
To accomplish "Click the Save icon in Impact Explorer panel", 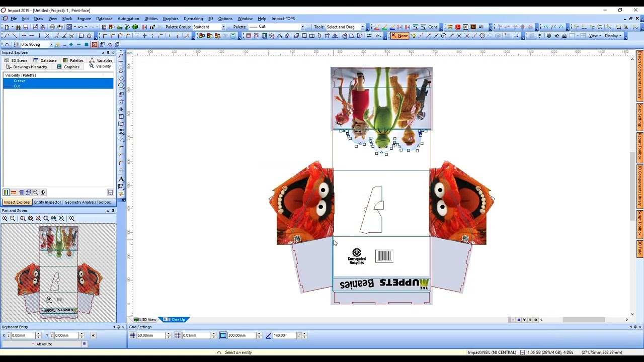I will 111,192.
